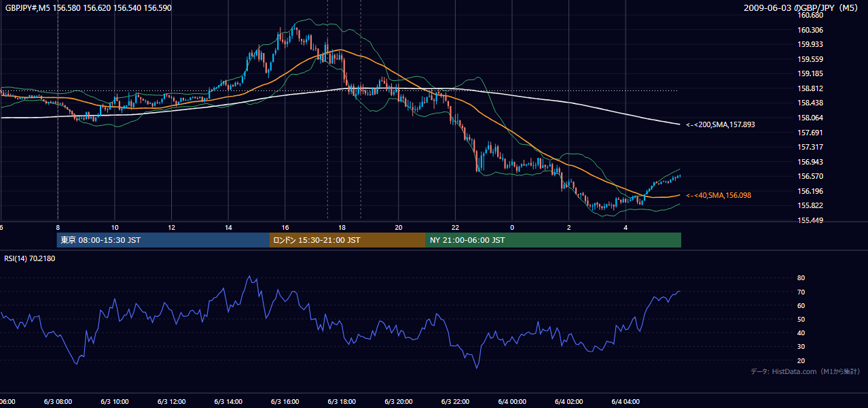This screenshot has width=868, height=408.
Task: Click the RSI 80 level label
Action: click(801, 278)
